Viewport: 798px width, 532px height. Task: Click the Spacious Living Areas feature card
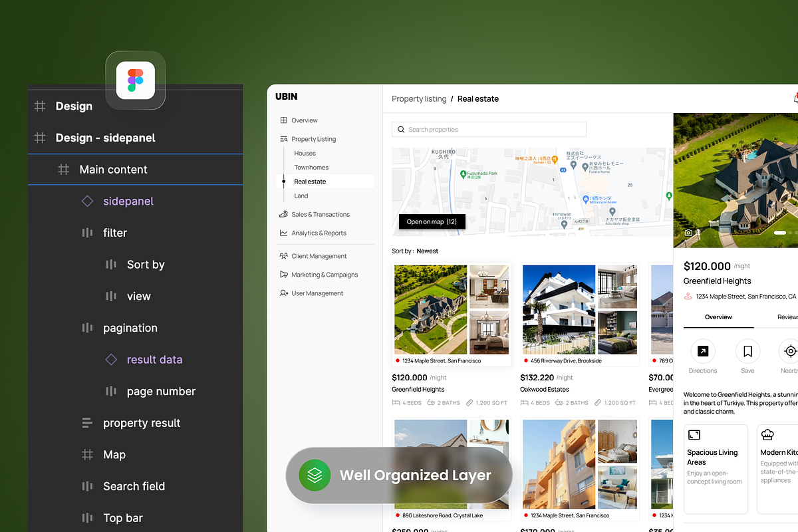[x=716, y=469]
